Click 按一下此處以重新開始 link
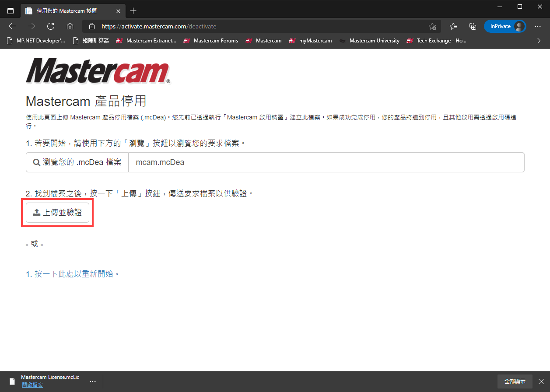Screen dimensions: 550x392 (x=73, y=274)
